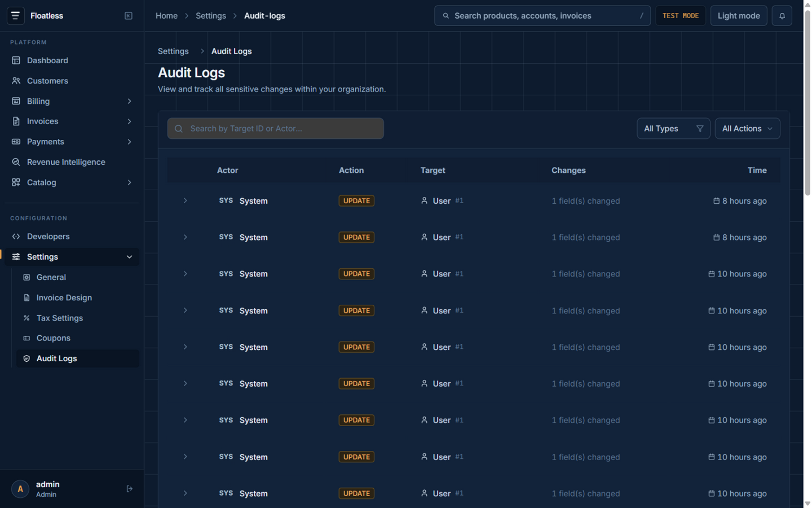Open Revenue Intelligence page
The image size is (812, 508).
[x=72, y=162]
